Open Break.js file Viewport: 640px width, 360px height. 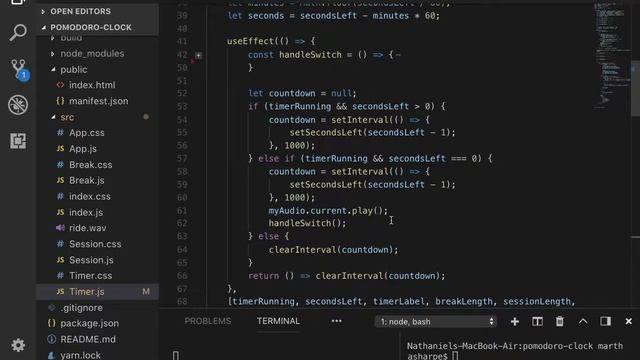pyautogui.click(x=87, y=180)
